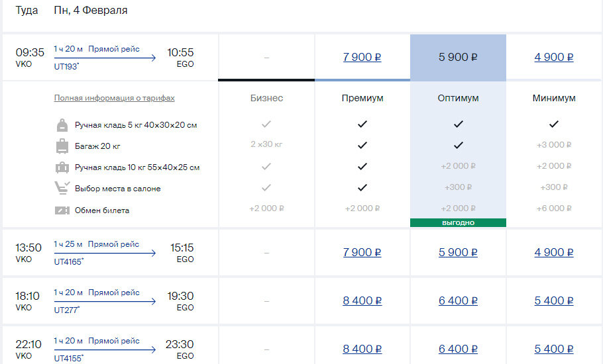Pick 6 400 ₽ Optimum fare for 18:10 flight
603x364 pixels.
pos(458,300)
